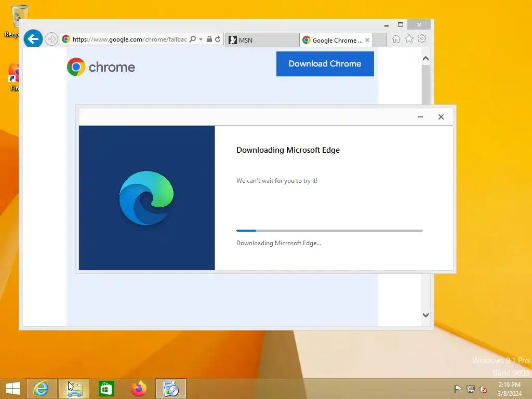532x399 pixels.
Task: Click the network tray icon
Action: (x=471, y=389)
